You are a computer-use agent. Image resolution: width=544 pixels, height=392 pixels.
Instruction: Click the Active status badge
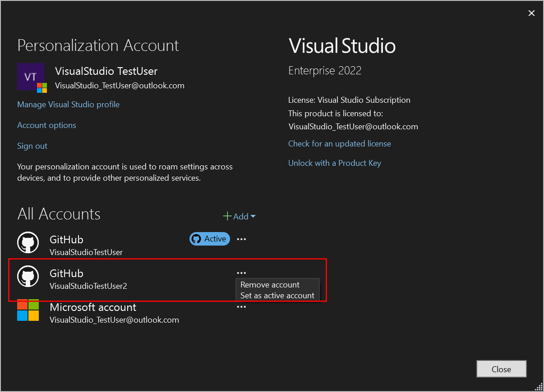tap(209, 239)
